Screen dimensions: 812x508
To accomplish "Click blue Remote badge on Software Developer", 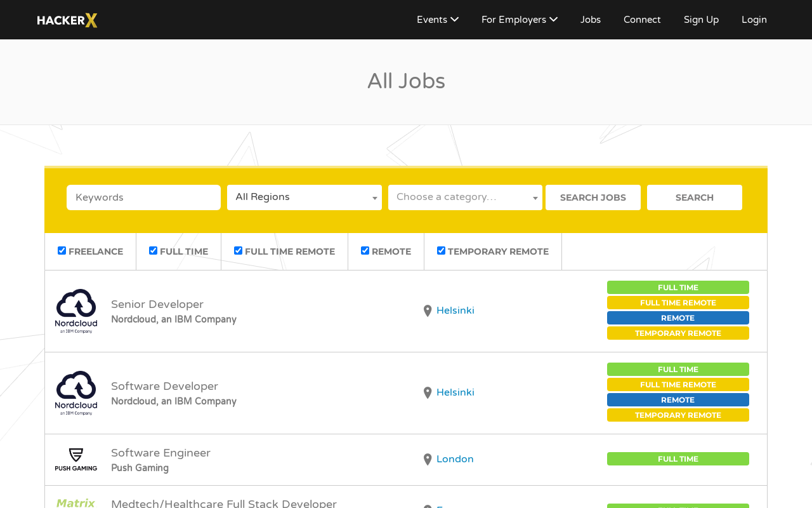I will (678, 400).
